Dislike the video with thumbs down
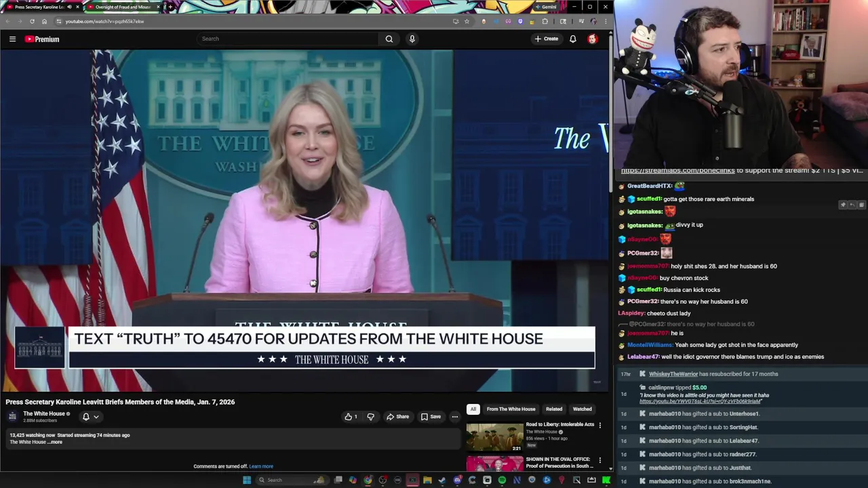 370,417
